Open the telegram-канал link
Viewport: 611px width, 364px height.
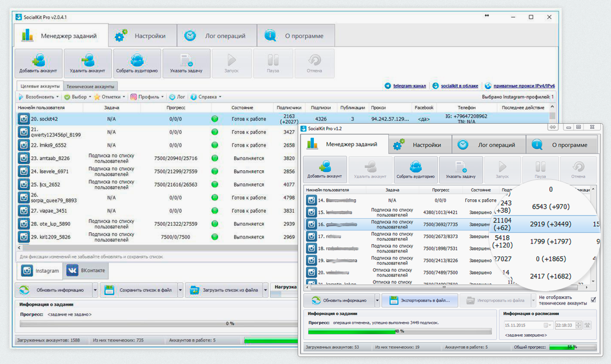click(x=410, y=86)
